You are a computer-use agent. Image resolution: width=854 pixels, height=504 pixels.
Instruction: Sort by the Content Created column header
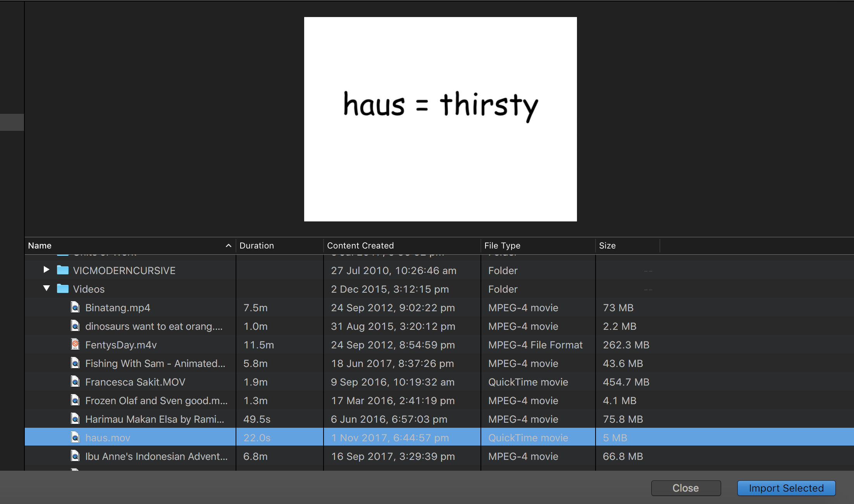pos(360,245)
